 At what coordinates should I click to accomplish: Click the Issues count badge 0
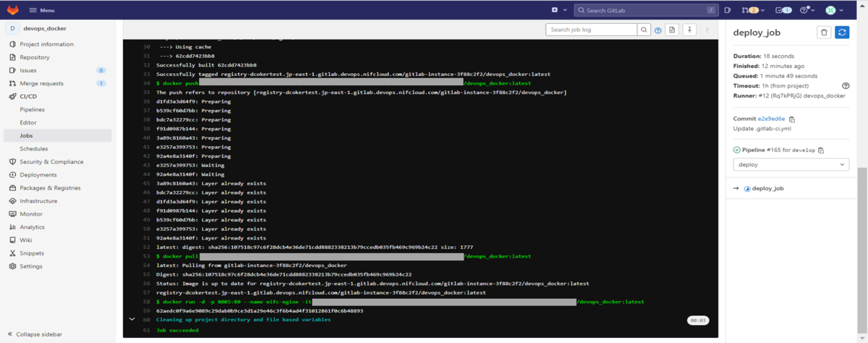point(101,70)
